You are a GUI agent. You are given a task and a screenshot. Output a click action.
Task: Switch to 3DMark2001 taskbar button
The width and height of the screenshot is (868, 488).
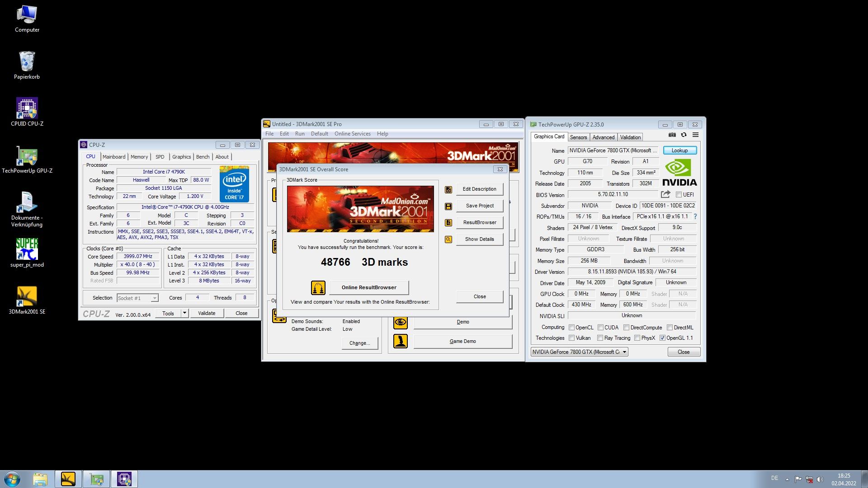(68, 479)
